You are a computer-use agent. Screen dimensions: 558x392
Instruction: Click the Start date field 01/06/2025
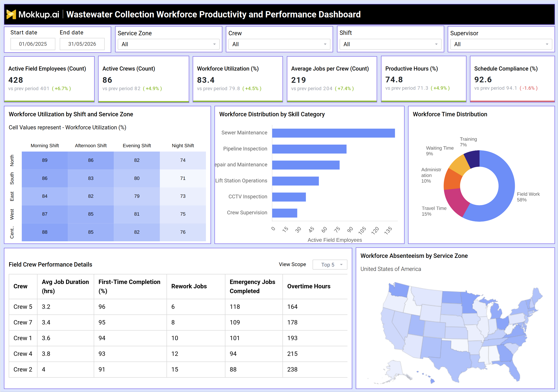click(33, 44)
